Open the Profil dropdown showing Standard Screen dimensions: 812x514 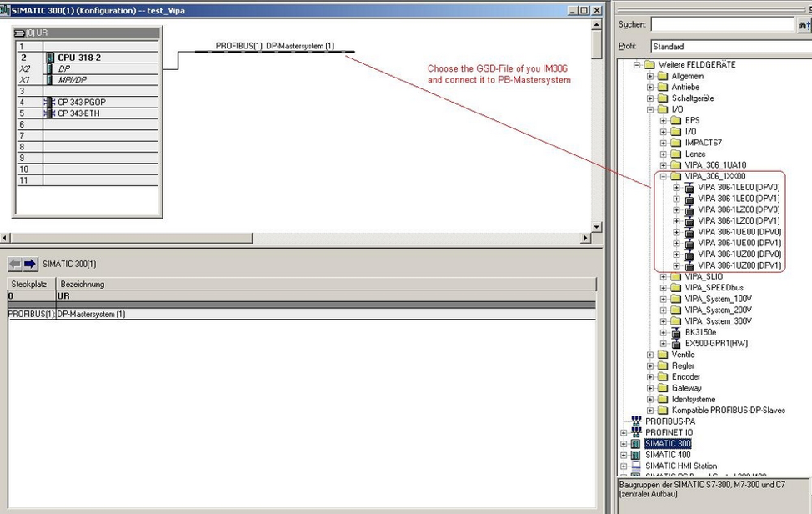coord(730,47)
